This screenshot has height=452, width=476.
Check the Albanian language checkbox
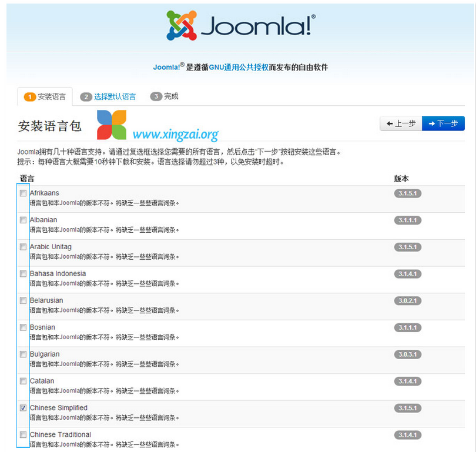[x=23, y=220]
